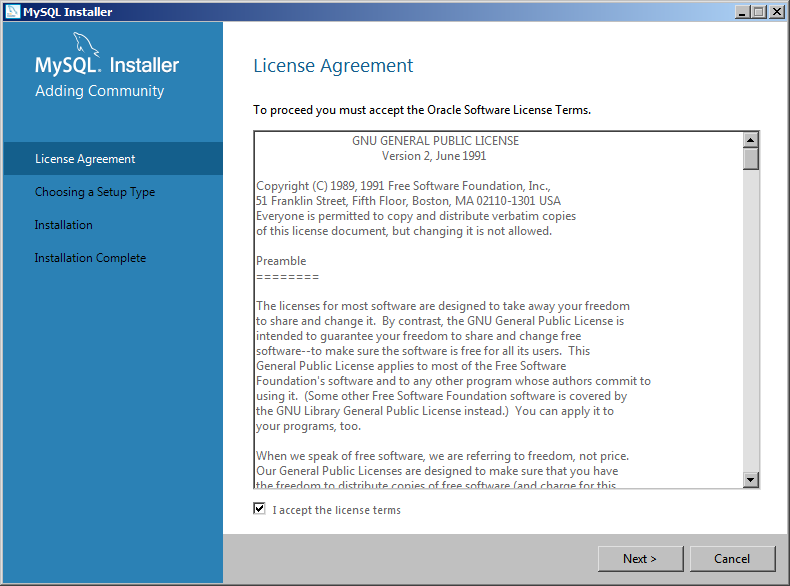The height and width of the screenshot is (586, 790).
Task: Click the MySQL dolphin logo
Action: [86, 44]
